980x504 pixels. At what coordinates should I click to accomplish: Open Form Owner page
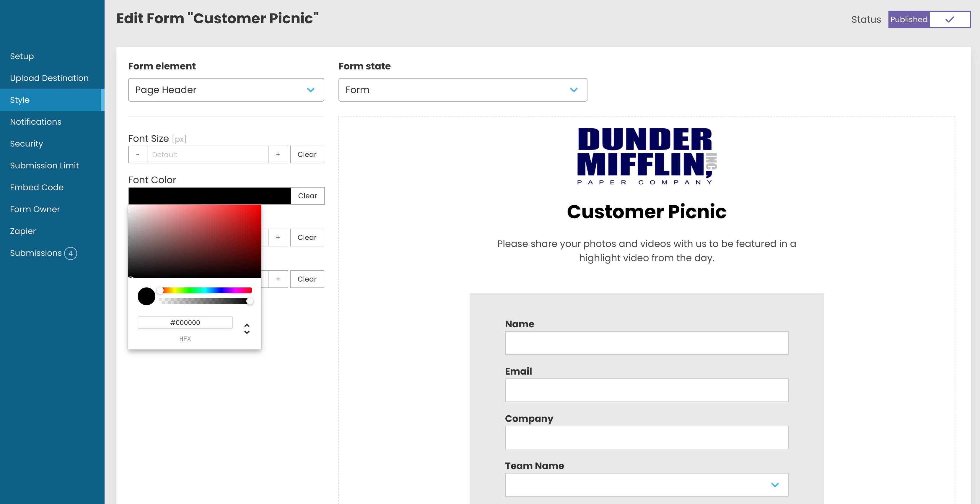35,209
